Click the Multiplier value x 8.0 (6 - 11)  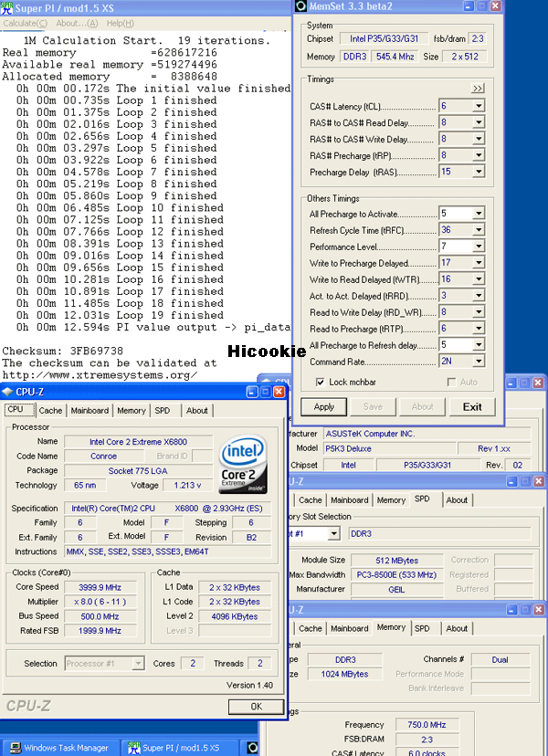[100, 602]
